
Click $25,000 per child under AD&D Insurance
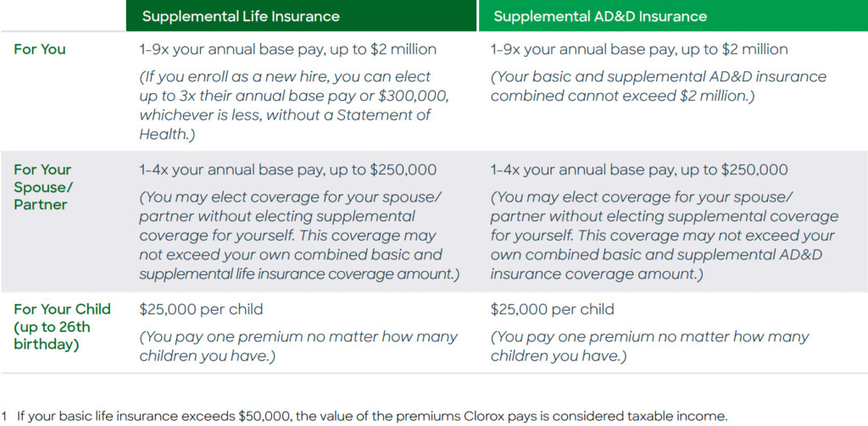pos(552,309)
